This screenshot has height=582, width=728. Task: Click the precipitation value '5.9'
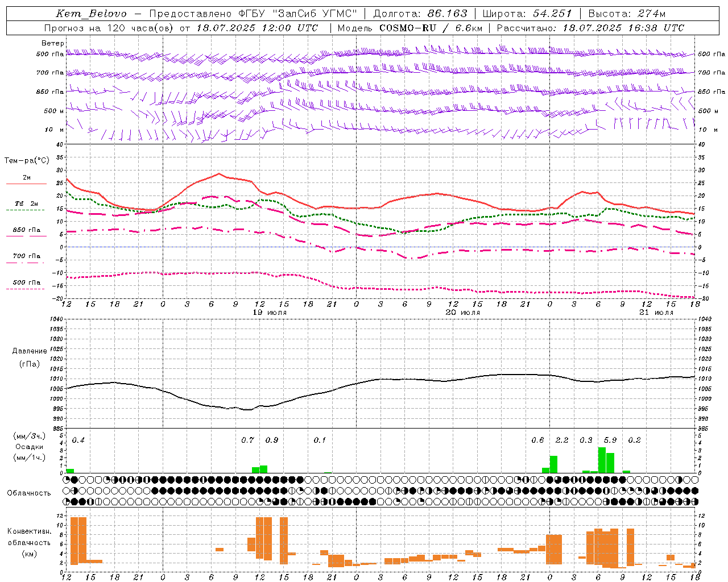pos(610,440)
